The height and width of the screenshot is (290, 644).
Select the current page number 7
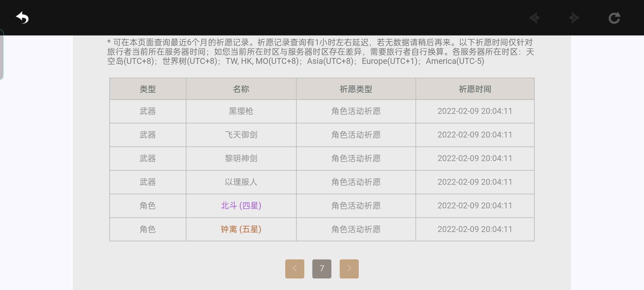322,269
